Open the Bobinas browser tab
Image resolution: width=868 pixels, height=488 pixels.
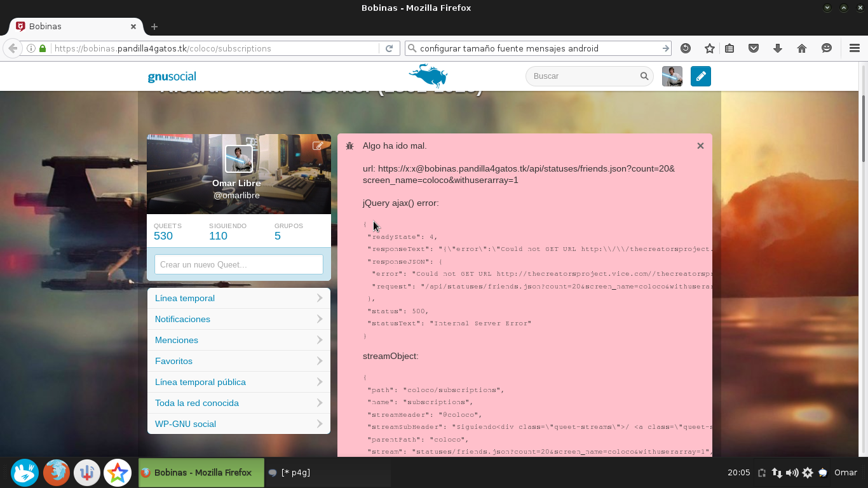point(76,27)
